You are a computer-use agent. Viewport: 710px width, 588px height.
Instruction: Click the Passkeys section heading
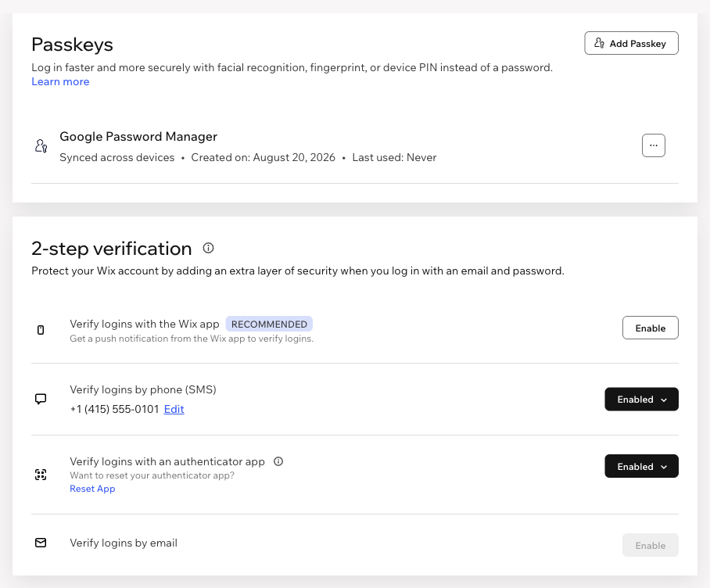click(72, 45)
